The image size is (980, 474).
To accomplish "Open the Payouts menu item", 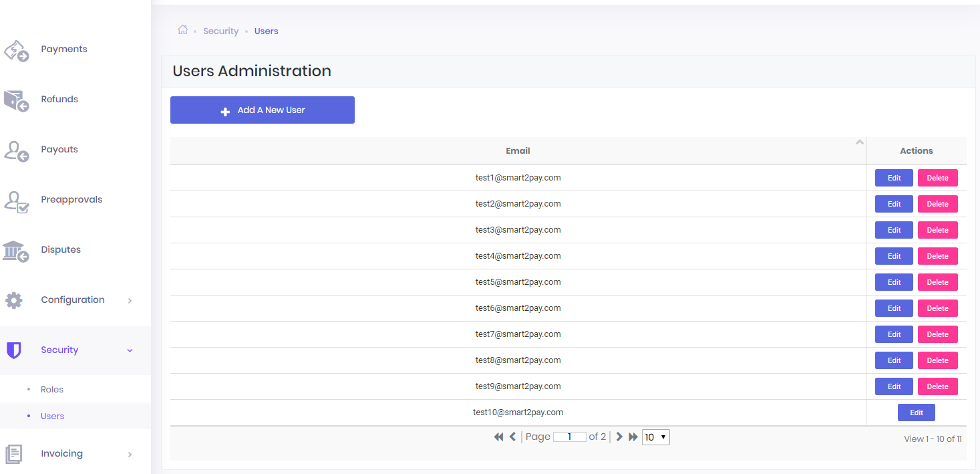I will click(59, 149).
